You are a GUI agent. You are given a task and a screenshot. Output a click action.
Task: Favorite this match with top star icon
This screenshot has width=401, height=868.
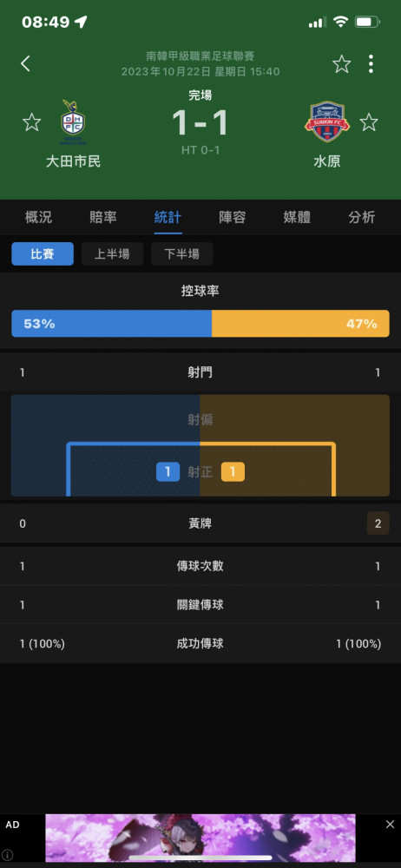(x=342, y=64)
